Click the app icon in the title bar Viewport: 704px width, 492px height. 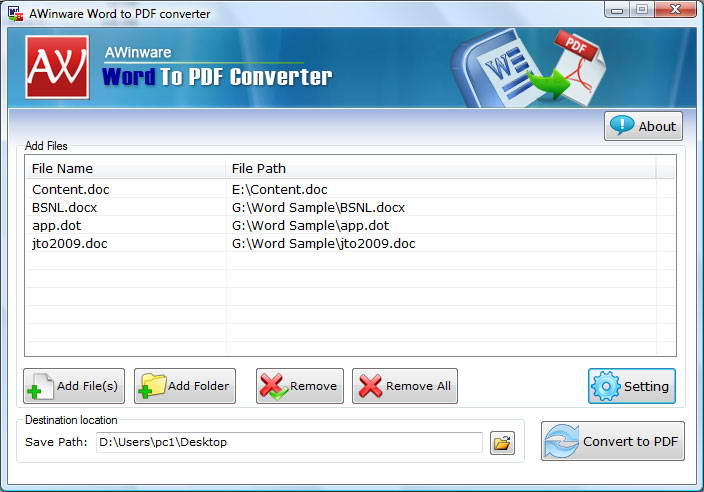(16, 14)
